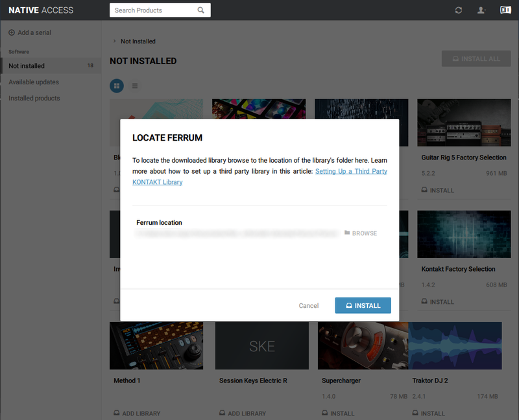
Task: Open the Not installed section
Action: coord(51,66)
